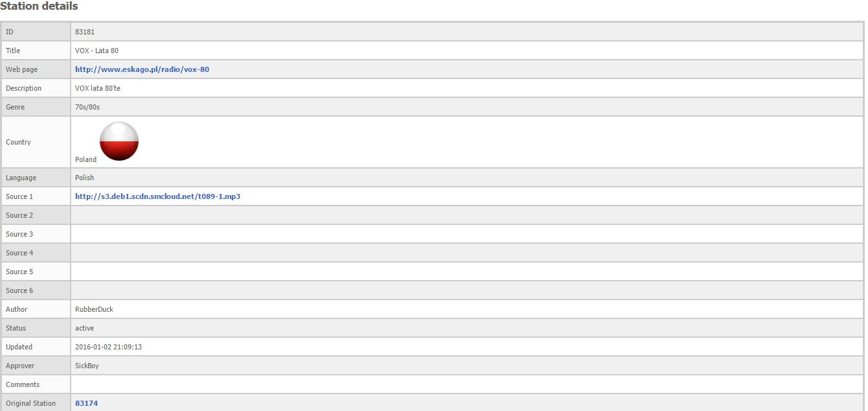868x411 pixels.
Task: Click the author name RubberDuck
Action: point(94,309)
